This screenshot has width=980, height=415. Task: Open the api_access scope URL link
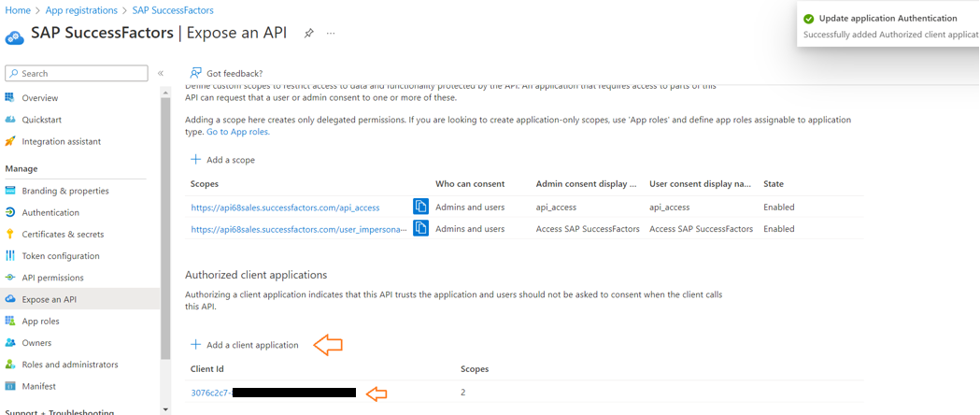click(285, 207)
